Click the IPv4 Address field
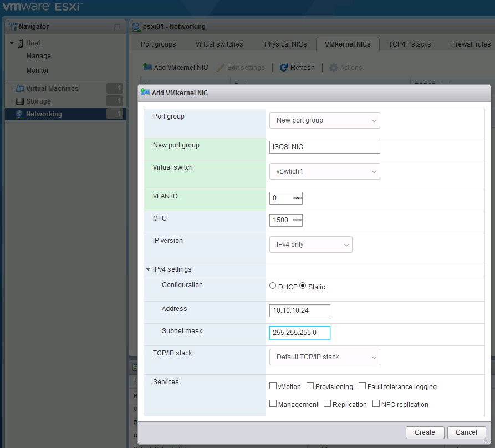Image resolution: width=495 pixels, height=448 pixels. (299, 310)
